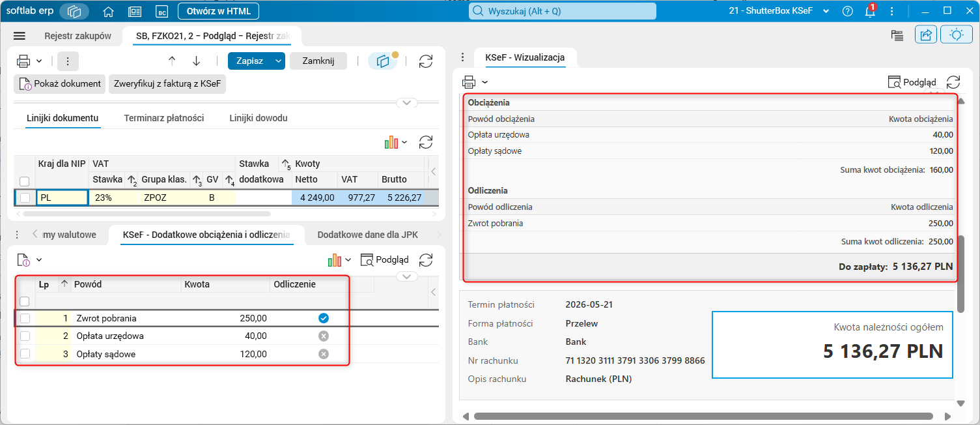
Task: Toggle the light bulb theme icon
Action: coord(957,35)
